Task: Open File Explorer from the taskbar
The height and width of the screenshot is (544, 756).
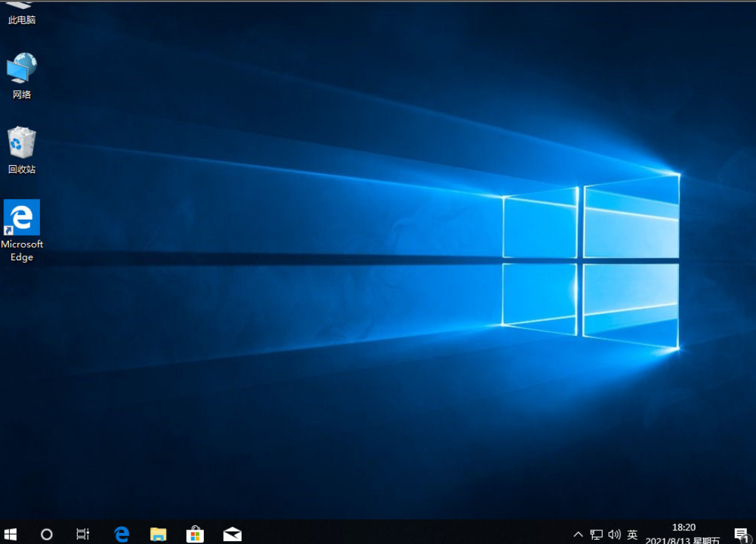Action: tap(158, 534)
